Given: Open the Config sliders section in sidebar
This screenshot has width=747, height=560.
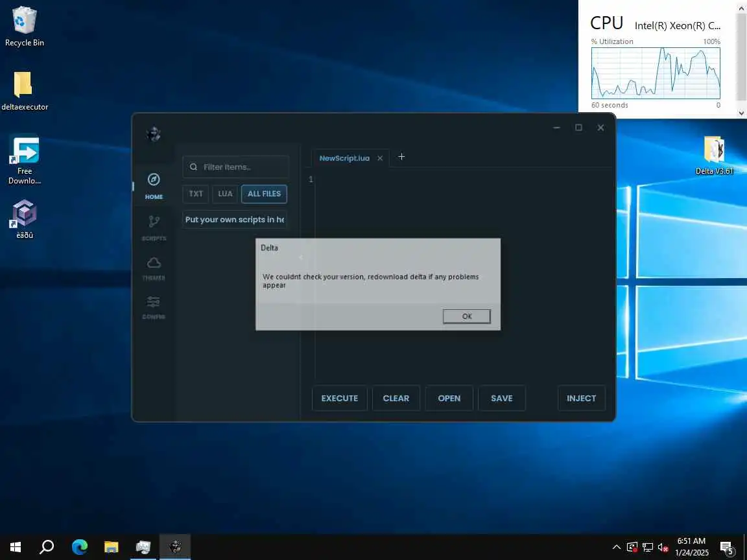Looking at the screenshot, I should 154,307.
